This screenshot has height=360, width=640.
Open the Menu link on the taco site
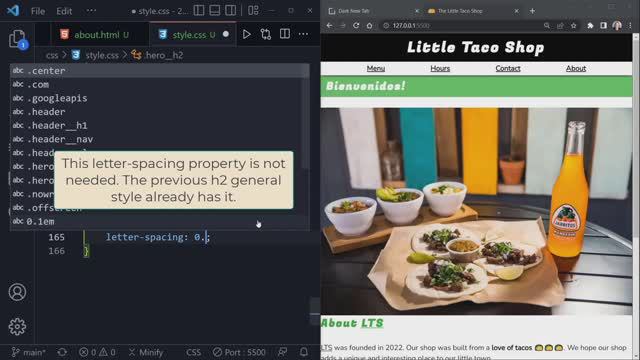376,68
